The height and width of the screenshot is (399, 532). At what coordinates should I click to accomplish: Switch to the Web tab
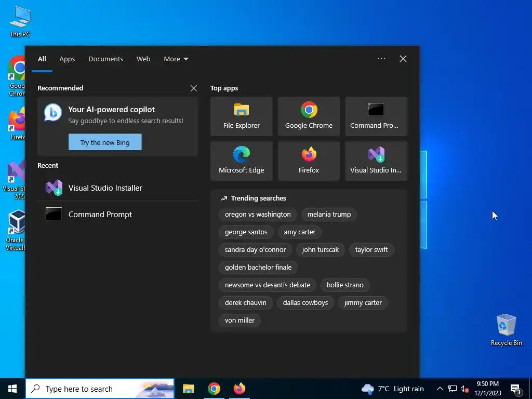click(143, 59)
